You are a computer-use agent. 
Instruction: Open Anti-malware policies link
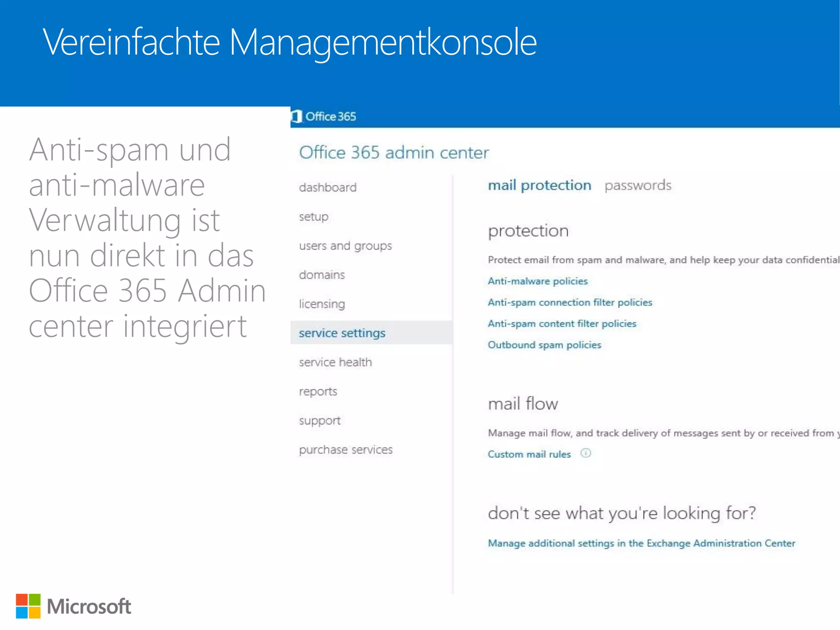pyautogui.click(x=538, y=281)
